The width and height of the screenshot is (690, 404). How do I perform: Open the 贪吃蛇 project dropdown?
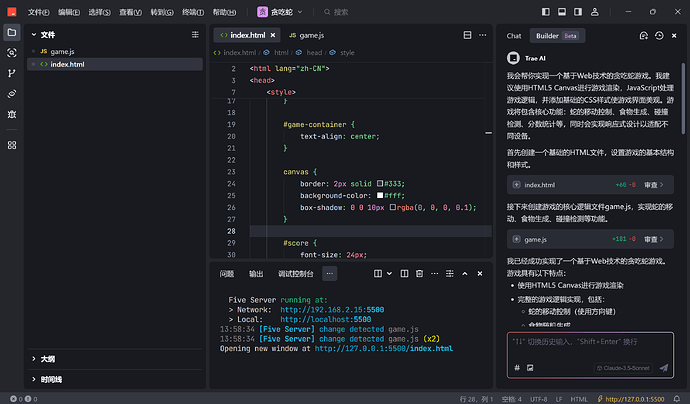coord(280,12)
